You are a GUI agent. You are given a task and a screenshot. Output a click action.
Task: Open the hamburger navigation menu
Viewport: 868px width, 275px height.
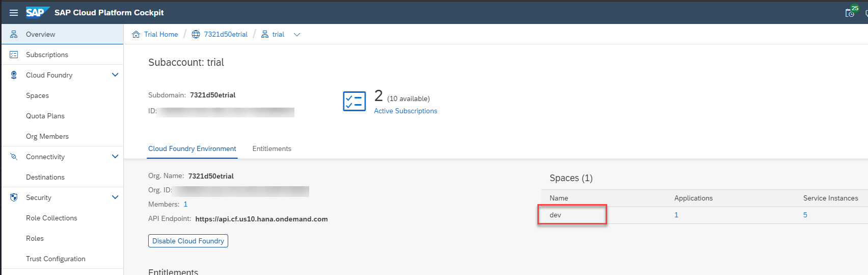coord(14,13)
